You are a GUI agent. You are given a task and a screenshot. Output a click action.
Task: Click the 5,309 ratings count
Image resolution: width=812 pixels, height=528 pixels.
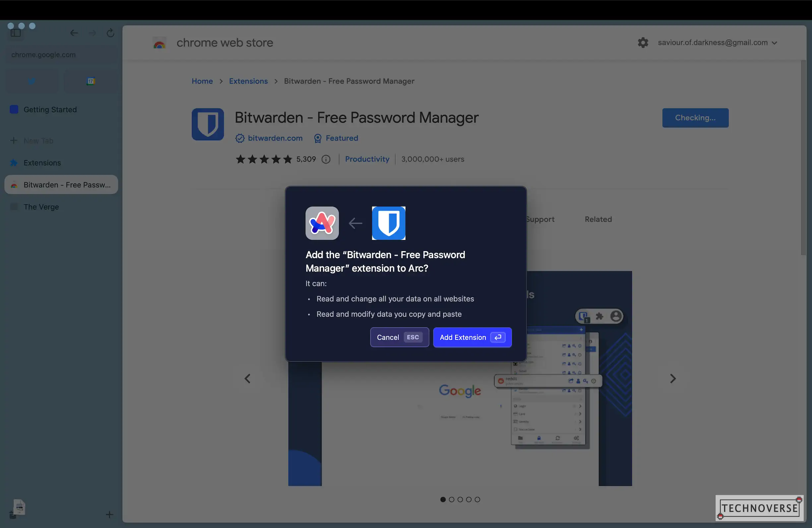[x=306, y=159]
